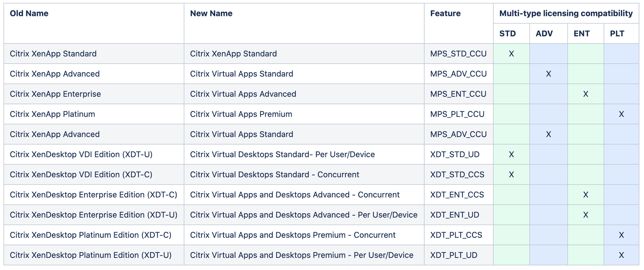Click Citrix XenApp Standard in Old Name column

(94, 54)
